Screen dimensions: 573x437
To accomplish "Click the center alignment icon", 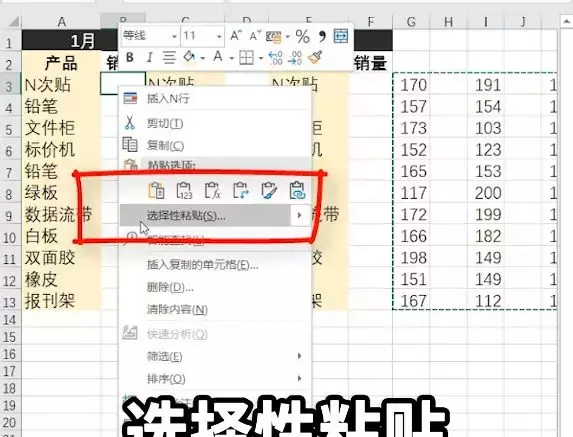I will point(169,57).
